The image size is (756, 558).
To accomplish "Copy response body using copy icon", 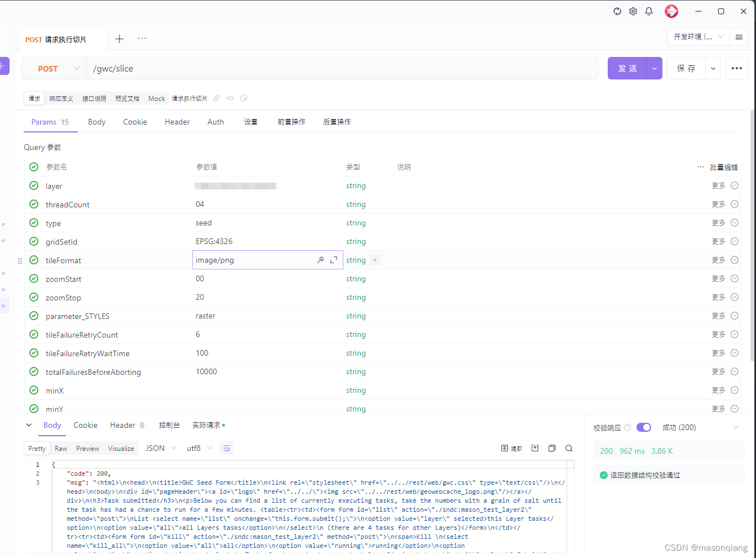I will click(552, 448).
